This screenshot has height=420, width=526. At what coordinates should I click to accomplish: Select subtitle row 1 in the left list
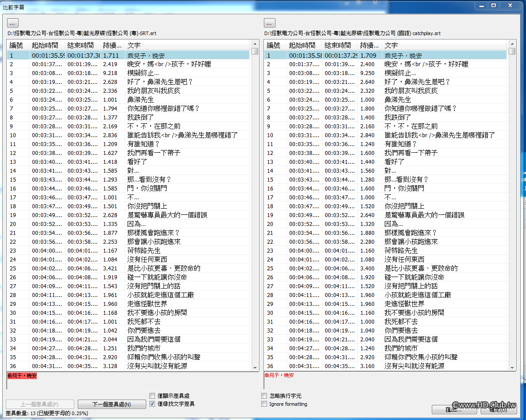[x=89, y=55]
